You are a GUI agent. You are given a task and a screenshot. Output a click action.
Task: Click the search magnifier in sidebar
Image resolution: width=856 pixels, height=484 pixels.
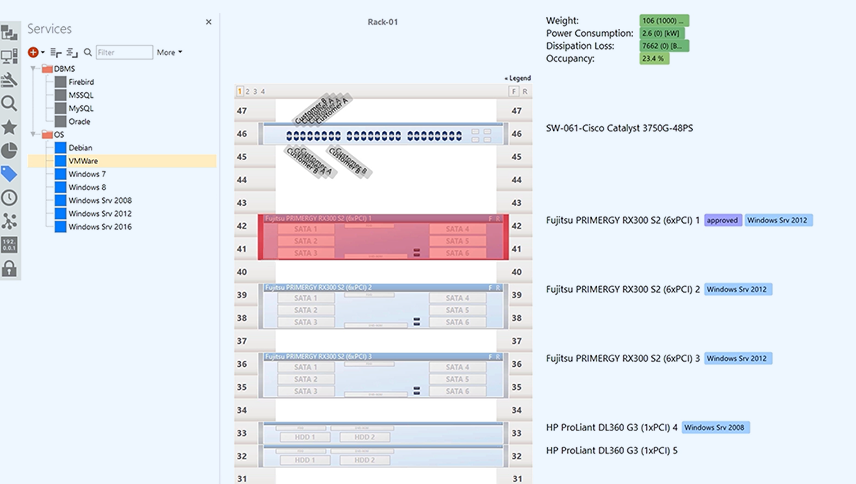(10, 103)
